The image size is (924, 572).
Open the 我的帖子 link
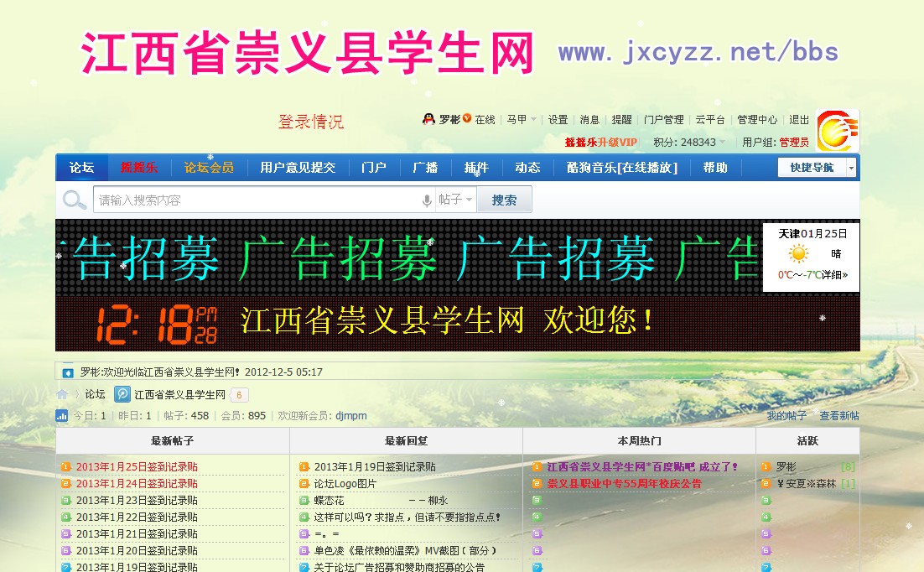786,416
